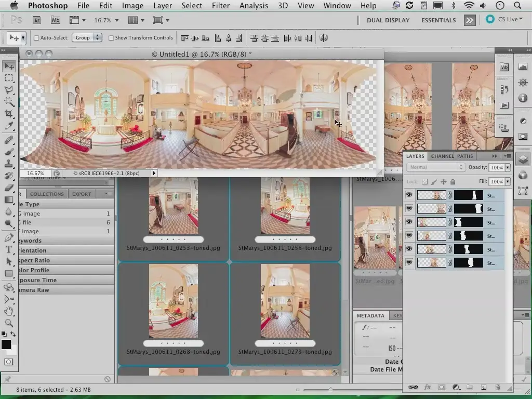This screenshot has width=532, height=399.
Task: Open the Filter menu
Action: (220, 6)
